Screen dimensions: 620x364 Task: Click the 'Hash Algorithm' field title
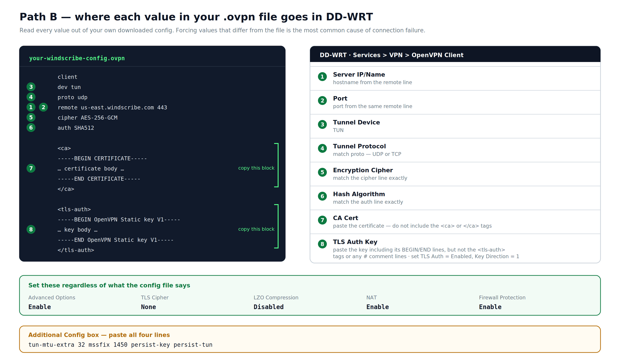tap(359, 194)
